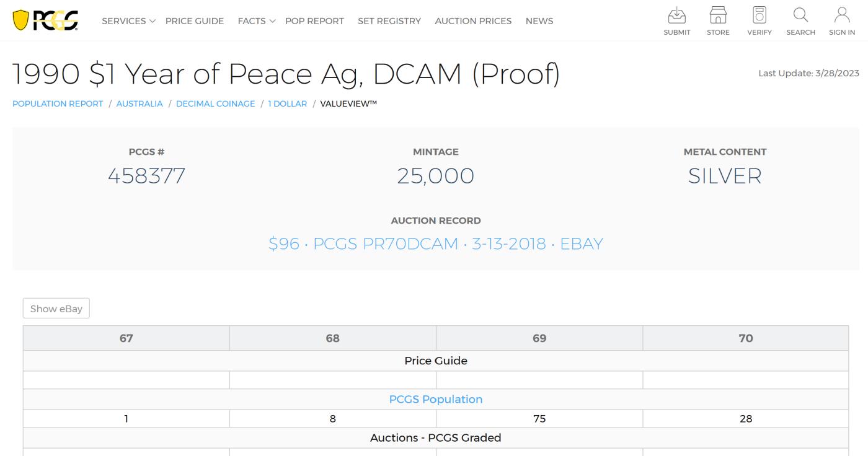Screen dimensions: 868x456
Task: Go to Pop Report menu item
Action: click(x=314, y=21)
